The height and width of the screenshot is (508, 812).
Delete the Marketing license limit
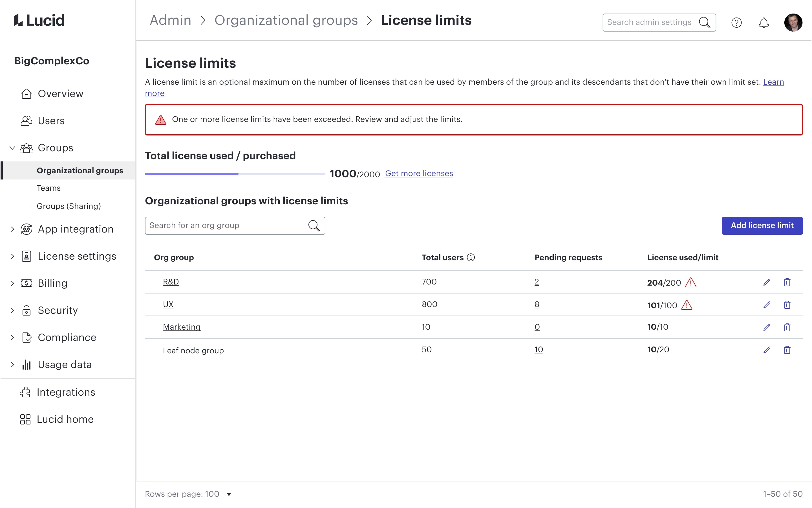[787, 327]
